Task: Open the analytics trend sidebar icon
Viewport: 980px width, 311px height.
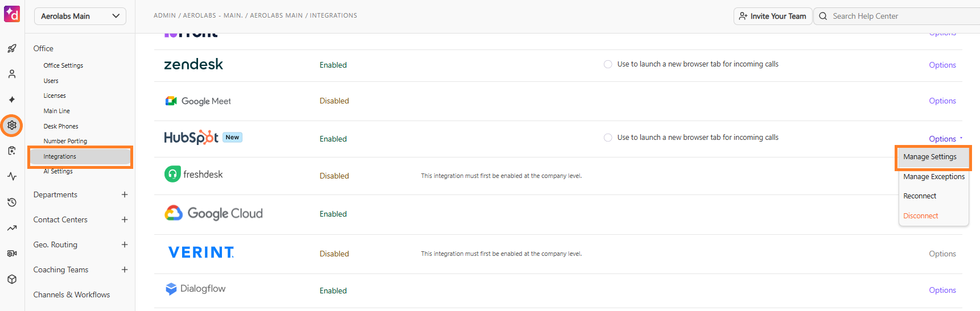Action: click(12, 228)
